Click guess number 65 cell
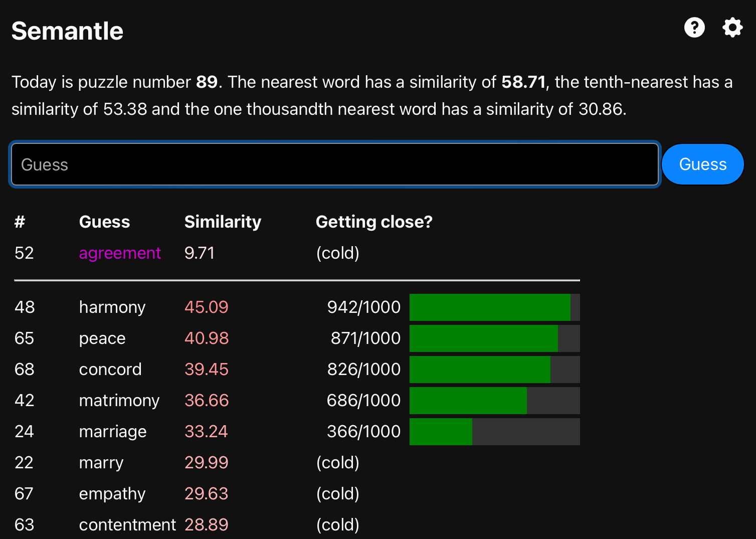This screenshot has width=756, height=539. [x=24, y=338]
